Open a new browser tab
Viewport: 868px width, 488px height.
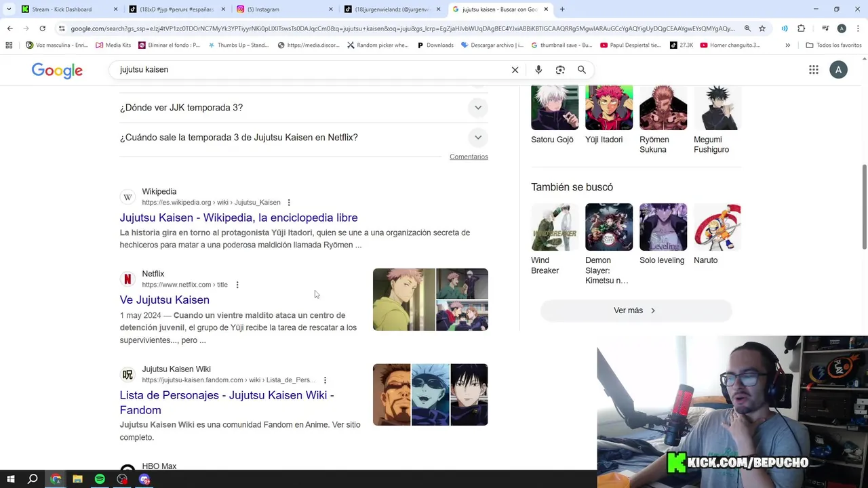click(x=562, y=9)
